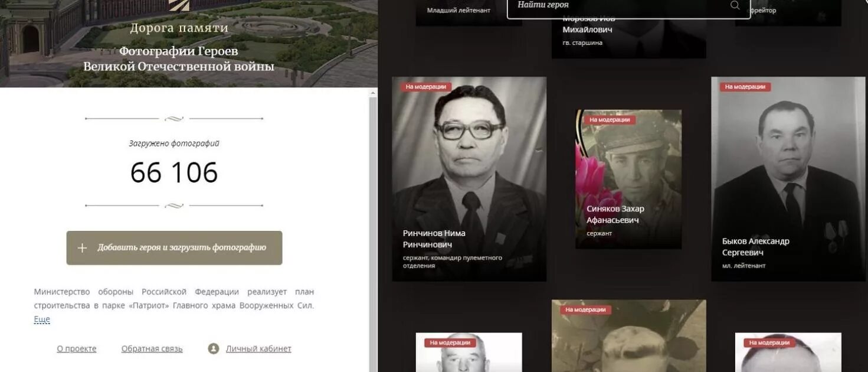
Task: Open the "О проекте" link
Action: tap(77, 349)
